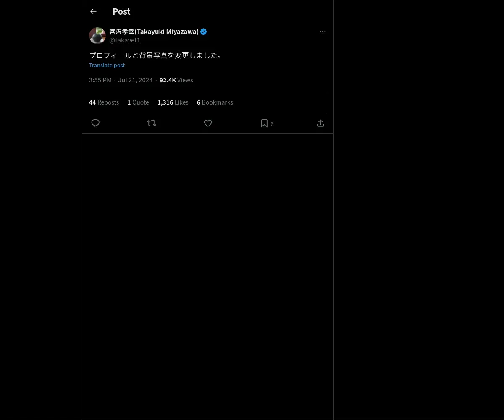
Task: Open the more options ellipsis menu
Action: (323, 32)
